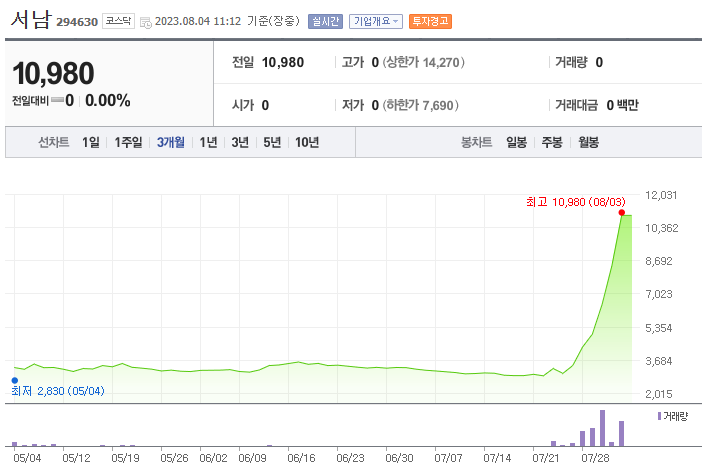Click the 07/21 date axis label
The image size is (702, 472).
pyautogui.click(x=546, y=458)
